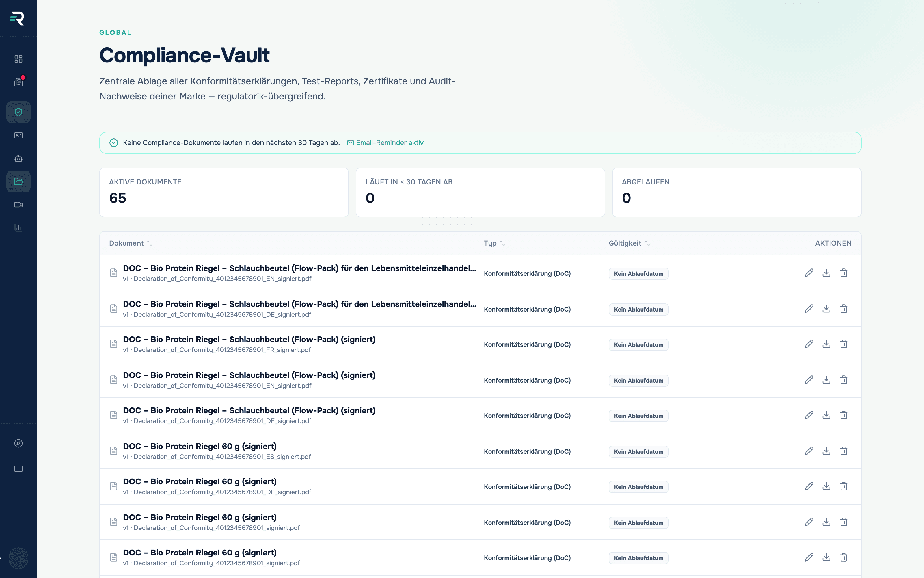Viewport: 924px width, 578px height.
Task: Open the documents icon with red notification badge
Action: (x=18, y=82)
